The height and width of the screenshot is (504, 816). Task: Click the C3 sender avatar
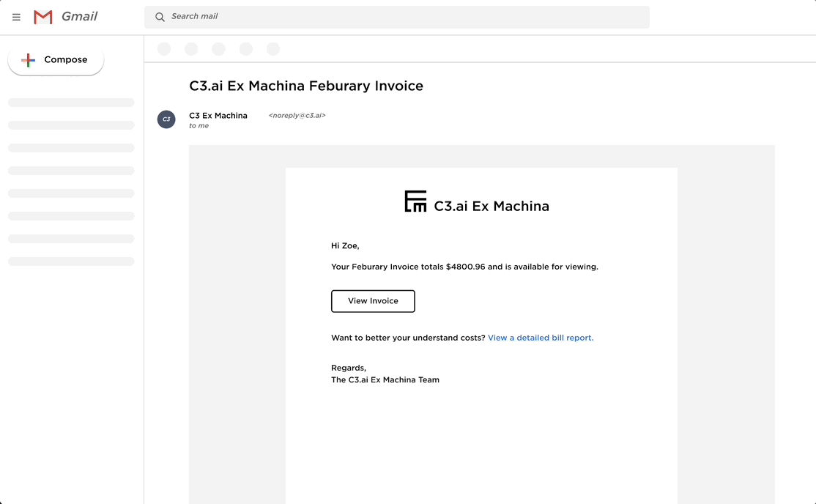[166, 119]
